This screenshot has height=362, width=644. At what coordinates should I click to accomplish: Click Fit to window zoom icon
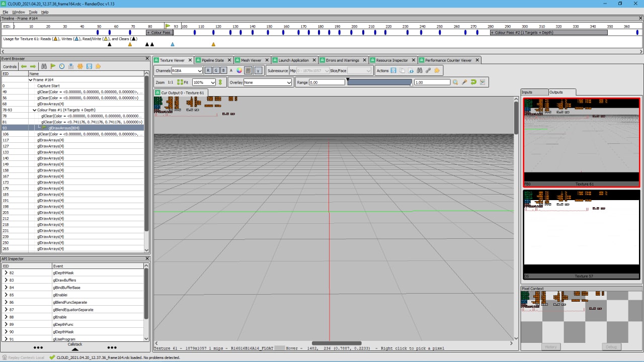[183, 82]
